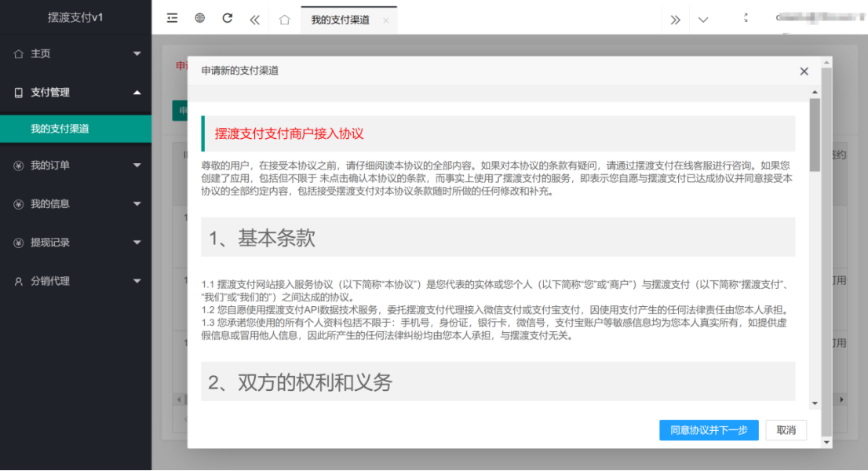Click agreement inner scrollbar down arrow

pyautogui.click(x=815, y=403)
